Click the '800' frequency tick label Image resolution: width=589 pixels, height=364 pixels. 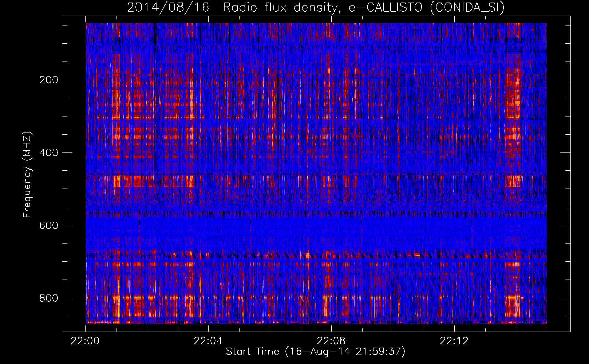(x=48, y=298)
